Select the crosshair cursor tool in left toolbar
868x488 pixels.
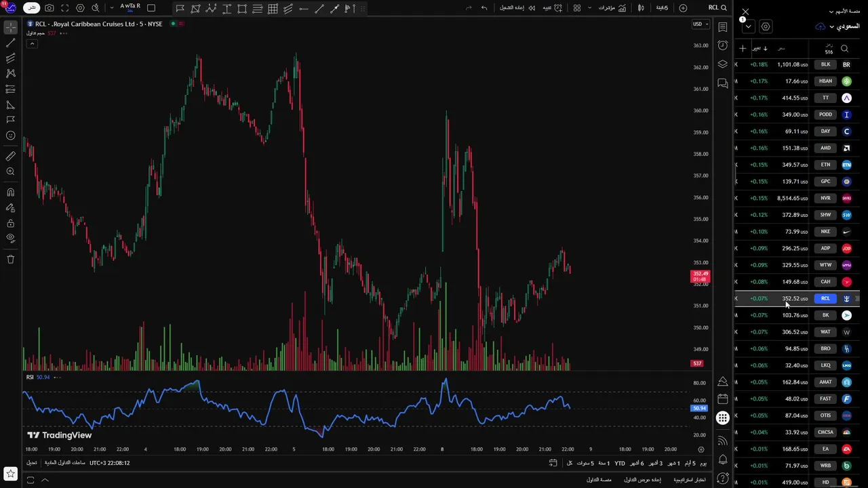coord(10,28)
